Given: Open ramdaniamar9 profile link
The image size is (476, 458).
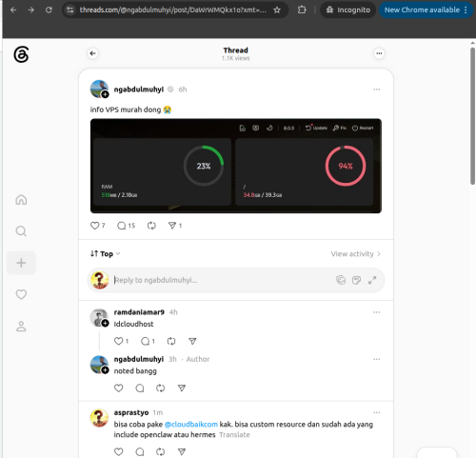Looking at the screenshot, I should pos(139,312).
